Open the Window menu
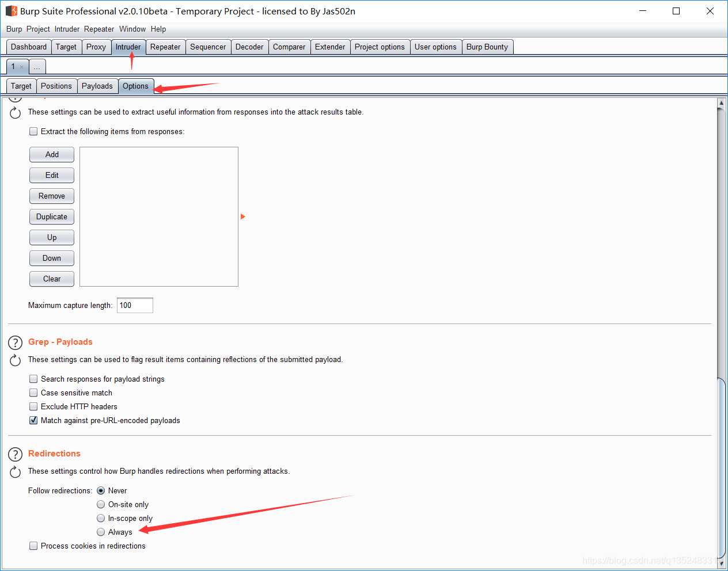Viewport: 728px width, 571px height. [x=132, y=29]
